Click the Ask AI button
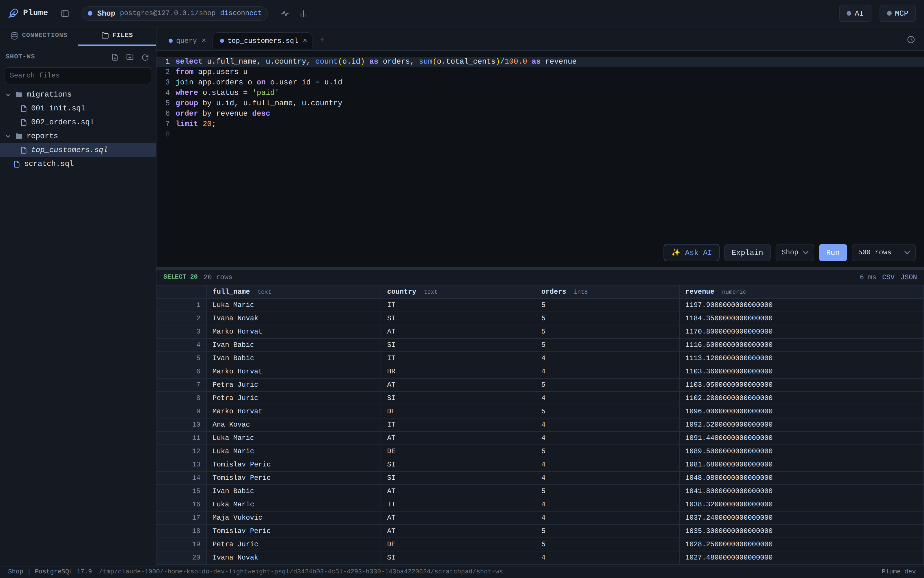The width and height of the screenshot is (924, 578). tap(691, 252)
